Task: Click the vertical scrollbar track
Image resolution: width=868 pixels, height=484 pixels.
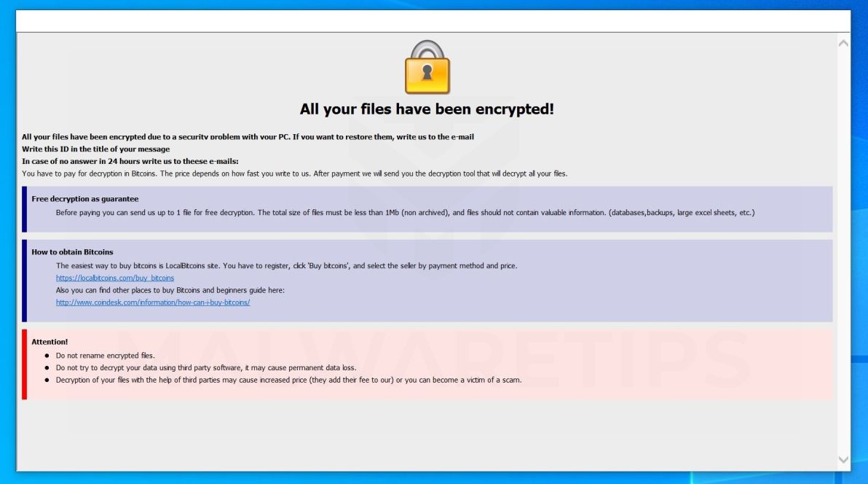Action: [844, 255]
